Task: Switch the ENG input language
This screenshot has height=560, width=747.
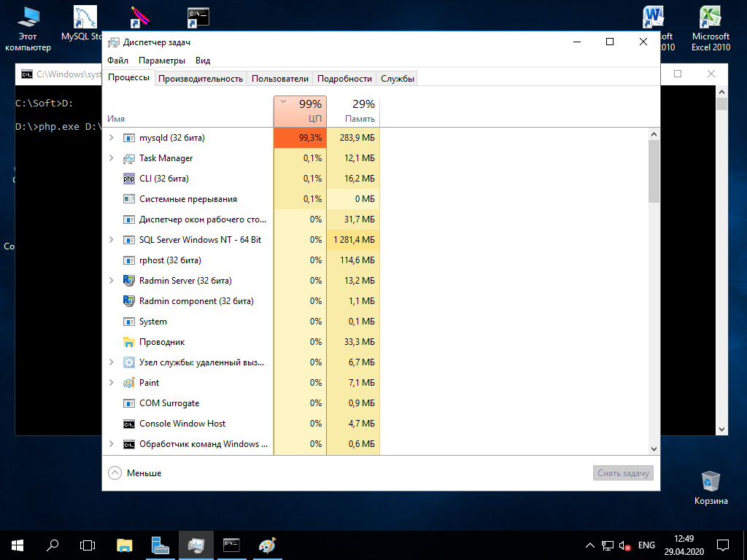Action: [646, 545]
